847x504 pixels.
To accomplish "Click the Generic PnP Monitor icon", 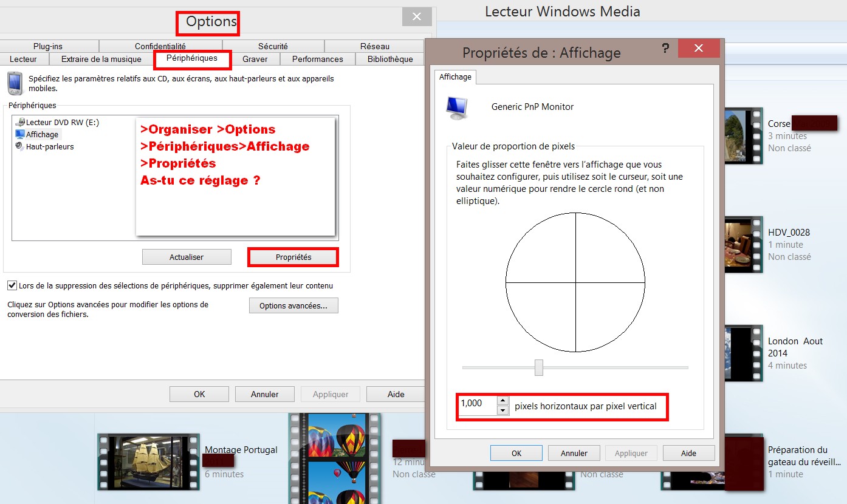I will point(458,107).
